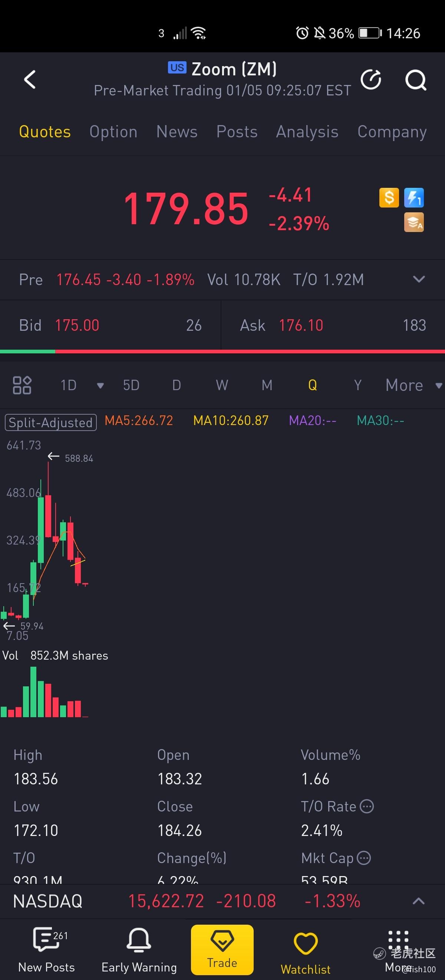Toggle the Watchlist heart
This screenshot has width=445, height=980.
(306, 953)
